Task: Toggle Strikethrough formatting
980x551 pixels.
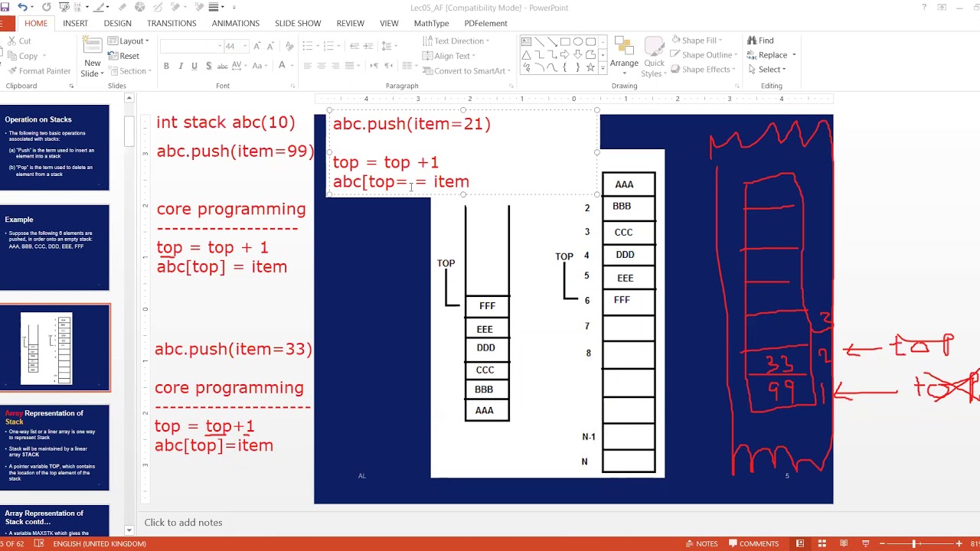Action: (223, 66)
